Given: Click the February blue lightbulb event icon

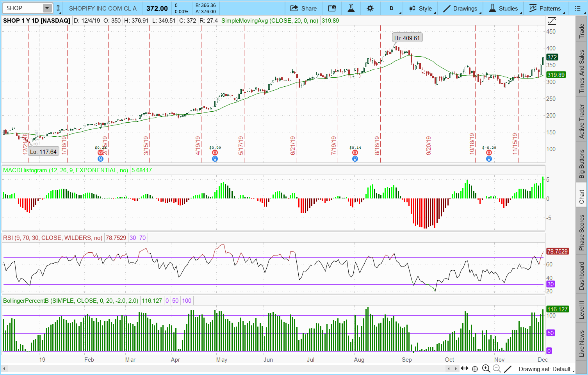Looking at the screenshot, I should click(100, 159).
